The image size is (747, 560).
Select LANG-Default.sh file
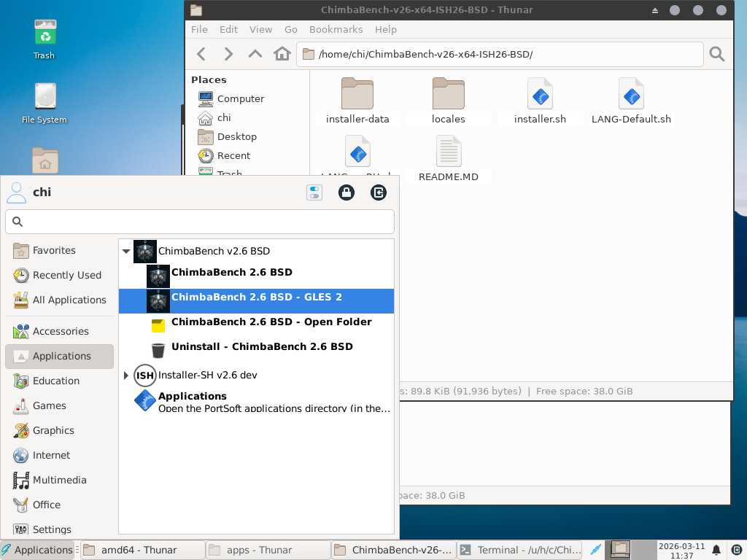pyautogui.click(x=631, y=101)
